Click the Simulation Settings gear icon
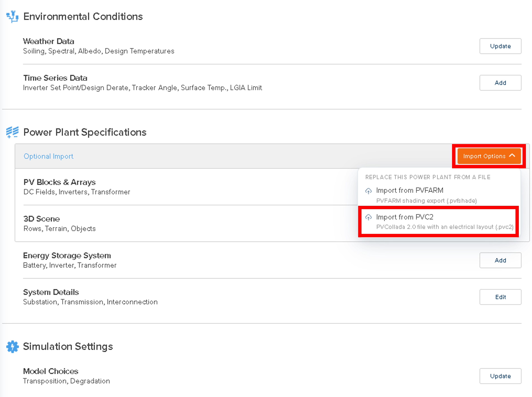Screen dimensions: 532x397 [x=12, y=346]
